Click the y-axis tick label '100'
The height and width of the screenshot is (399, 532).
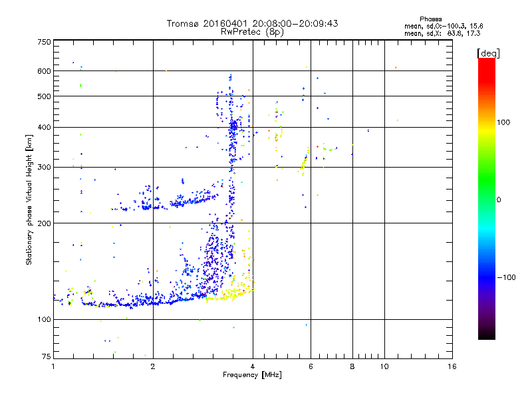tap(45, 320)
